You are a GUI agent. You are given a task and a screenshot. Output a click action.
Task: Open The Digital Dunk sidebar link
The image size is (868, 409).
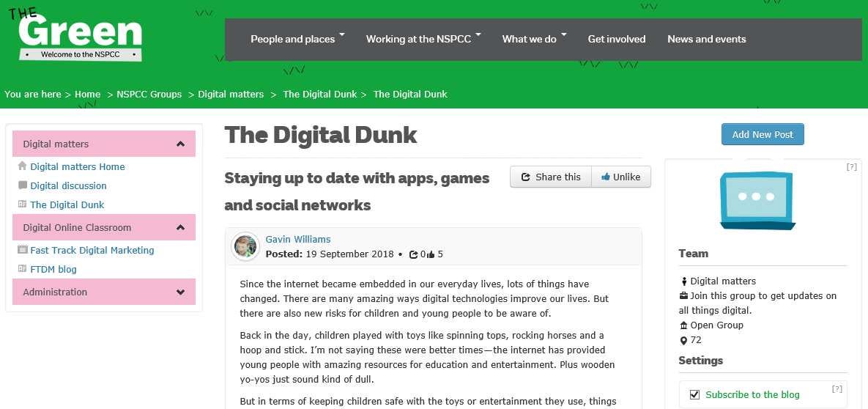click(67, 204)
